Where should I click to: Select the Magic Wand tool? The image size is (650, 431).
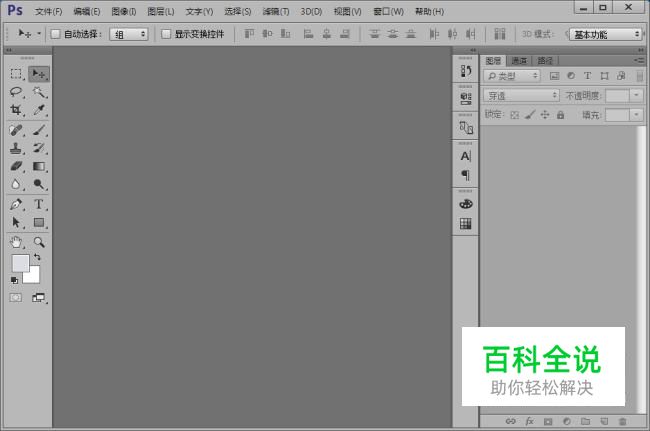click(x=39, y=92)
